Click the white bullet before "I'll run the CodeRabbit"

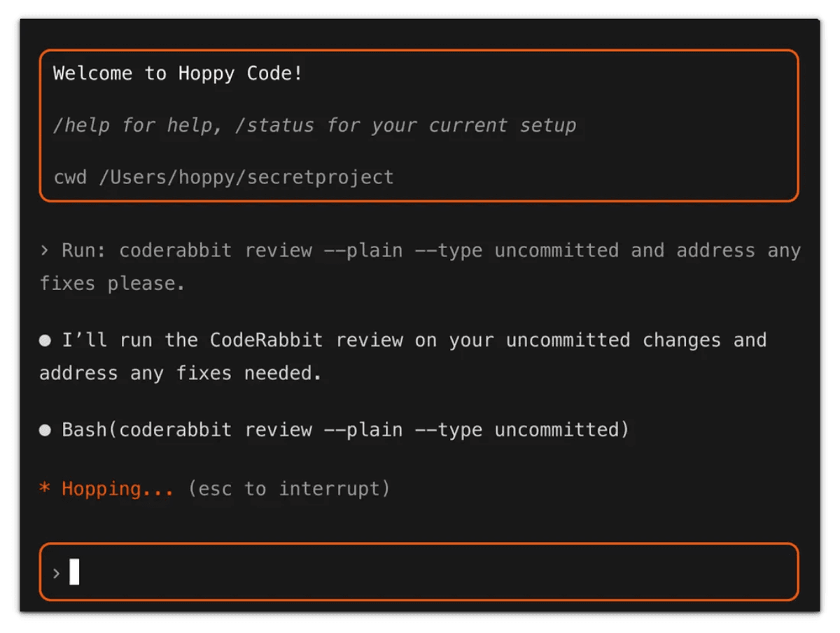click(x=45, y=340)
